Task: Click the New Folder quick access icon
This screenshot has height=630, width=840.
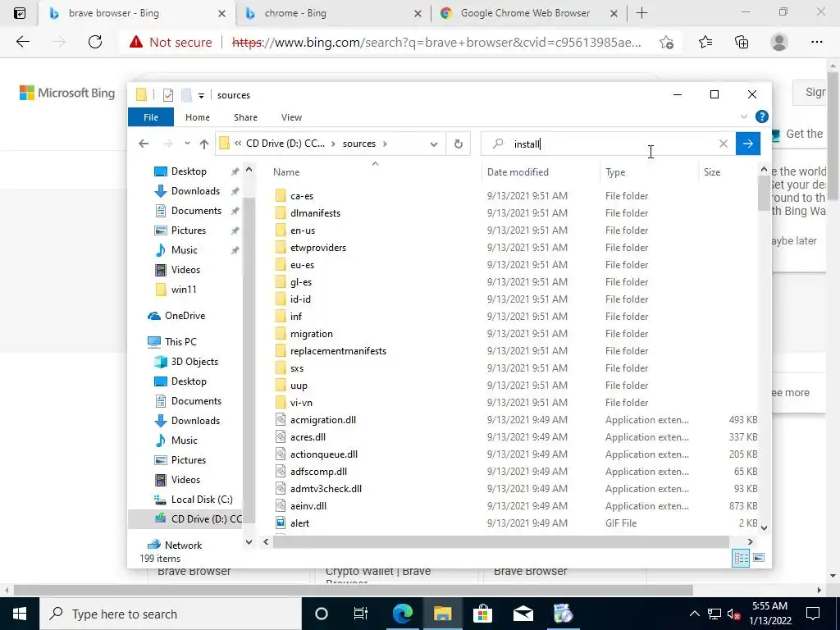Action: click(186, 95)
